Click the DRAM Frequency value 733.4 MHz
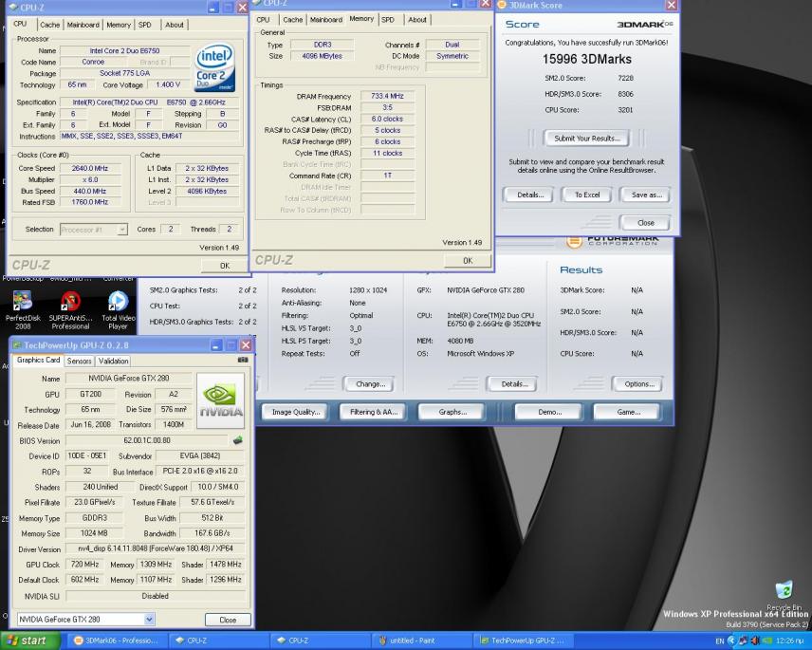Image resolution: width=812 pixels, height=650 pixels. click(x=387, y=96)
